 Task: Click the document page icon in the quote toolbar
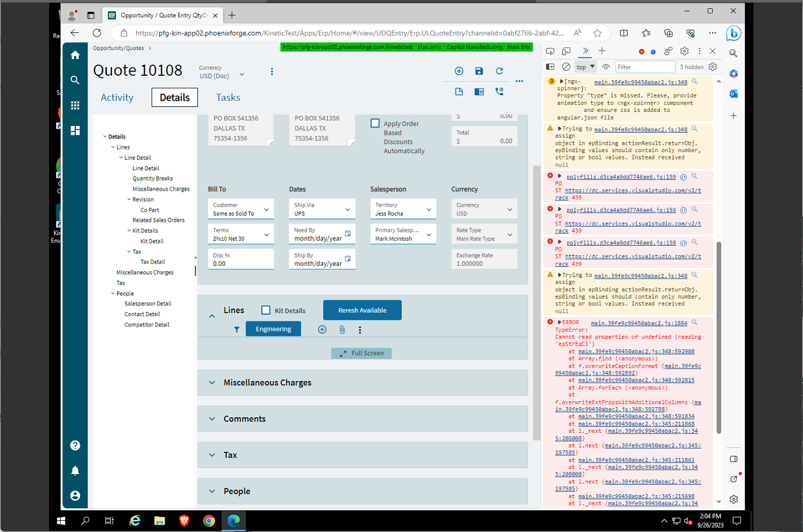point(459,91)
